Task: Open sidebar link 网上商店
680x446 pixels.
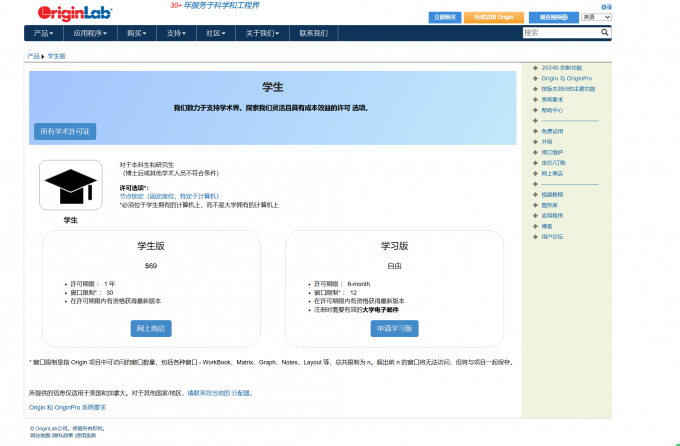Action: coord(552,174)
